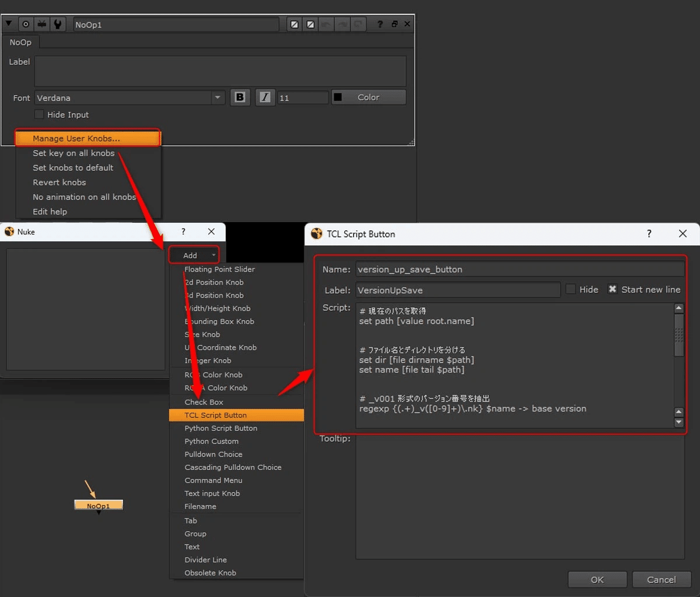Click the node graph icon beside wrench
This screenshot has width=700, height=597.
pyautogui.click(x=41, y=24)
